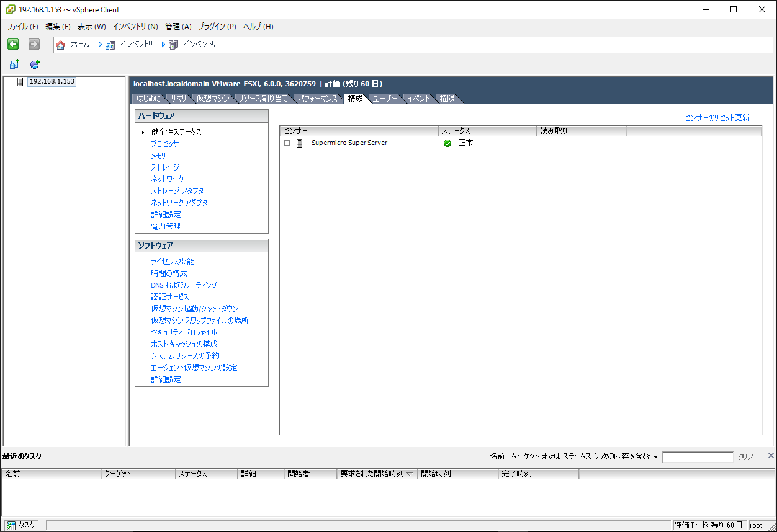Viewport: 777px width, 532px height.
Task: Open the ヘルプ menu
Action: click(258, 27)
